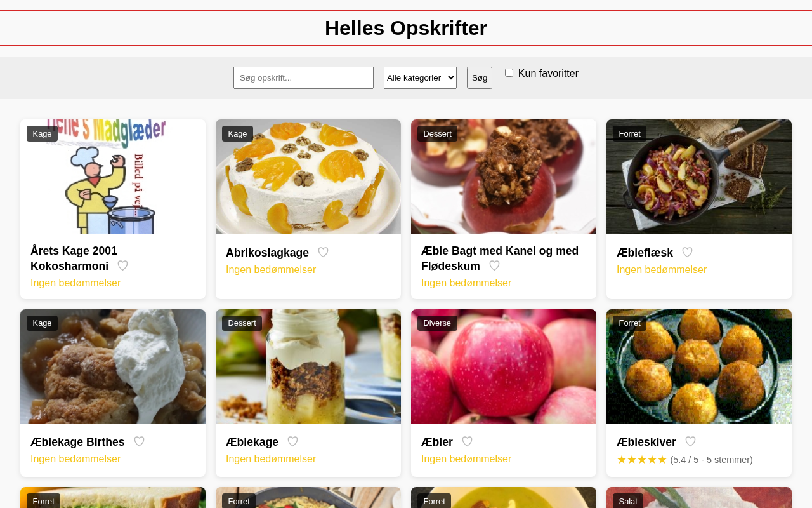Toggle heart icon next to Æbleflæsk
This screenshot has height=508, width=812.
(x=688, y=253)
